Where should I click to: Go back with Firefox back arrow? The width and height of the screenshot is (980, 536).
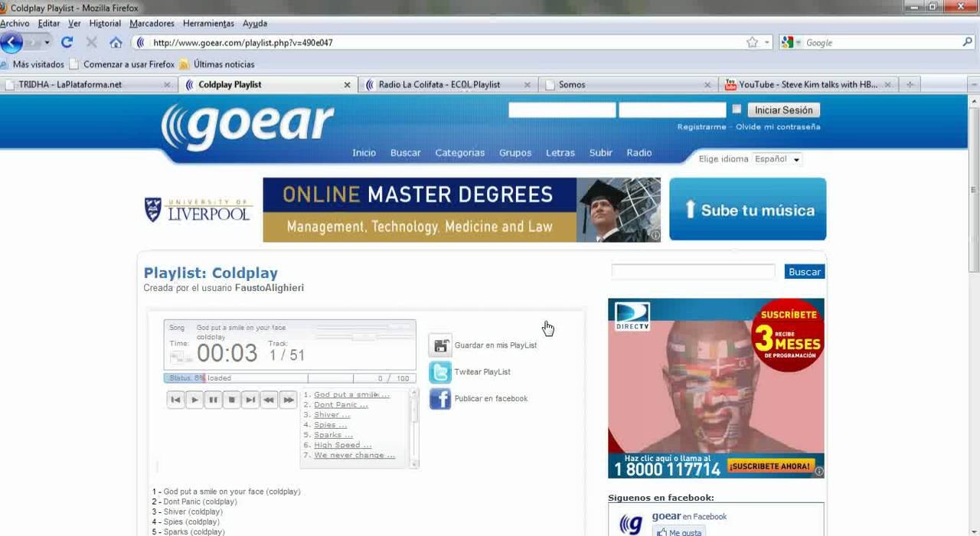(x=12, y=43)
